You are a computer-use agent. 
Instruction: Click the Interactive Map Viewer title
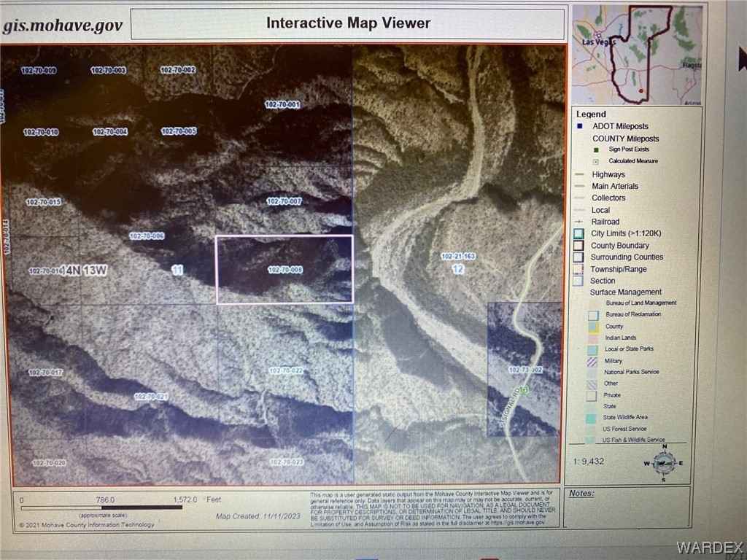tap(348, 23)
